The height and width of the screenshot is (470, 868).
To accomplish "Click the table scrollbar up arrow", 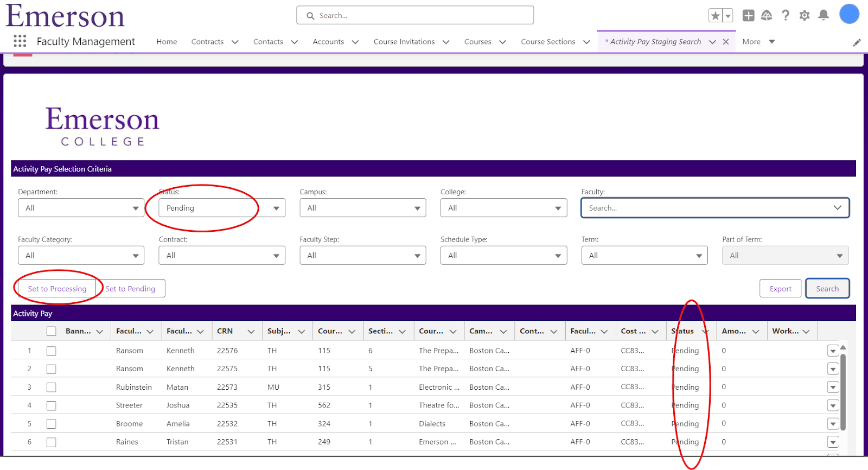I will click(x=843, y=347).
